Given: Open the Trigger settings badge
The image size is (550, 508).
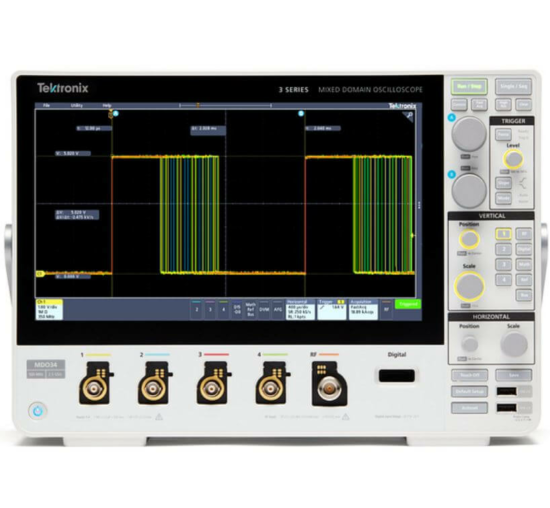Looking at the screenshot, I should point(331,310).
